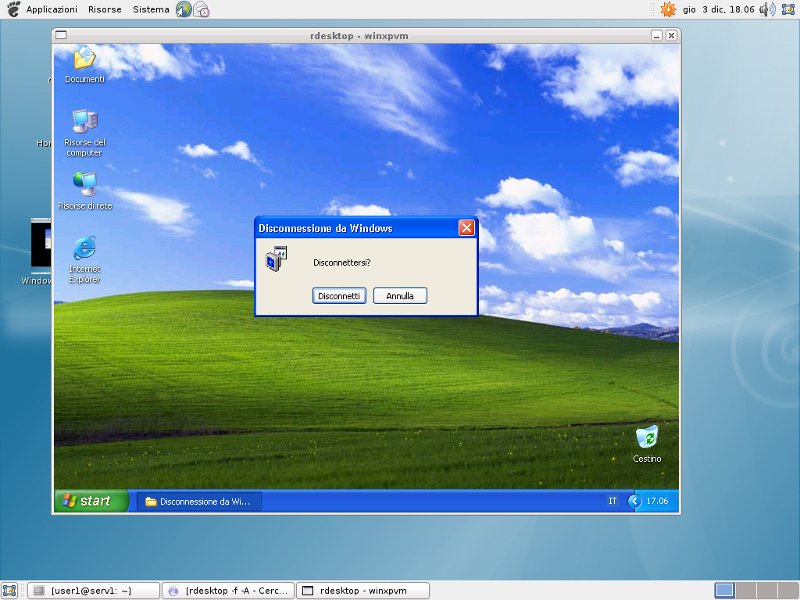The image size is (800, 600).
Task: Click the Disconnetti button
Action: (x=339, y=296)
